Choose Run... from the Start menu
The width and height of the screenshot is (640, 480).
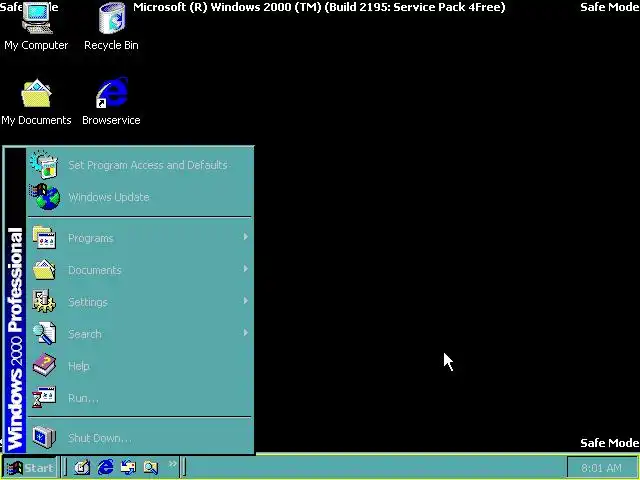[140, 398]
